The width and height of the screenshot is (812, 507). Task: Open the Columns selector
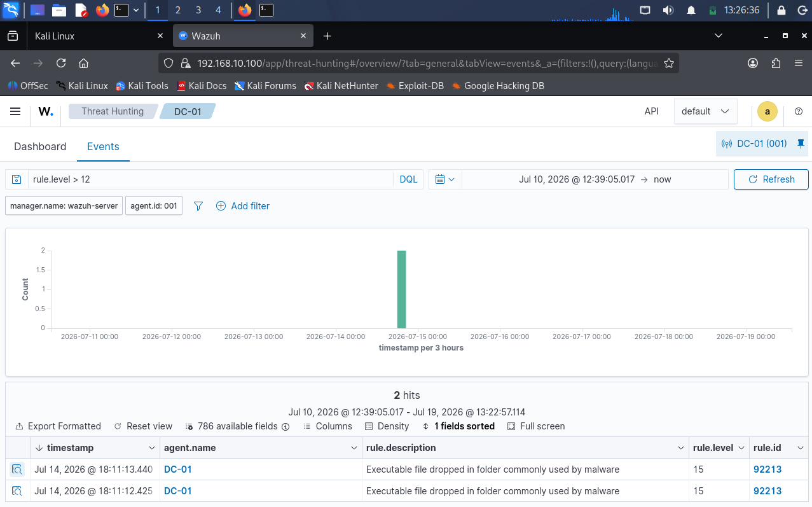coord(327,426)
